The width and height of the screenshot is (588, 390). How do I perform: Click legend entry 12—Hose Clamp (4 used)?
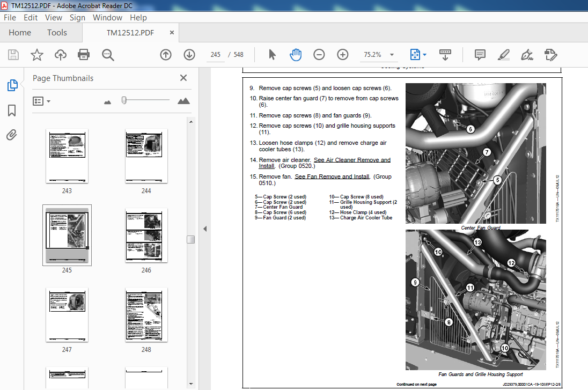358,212
